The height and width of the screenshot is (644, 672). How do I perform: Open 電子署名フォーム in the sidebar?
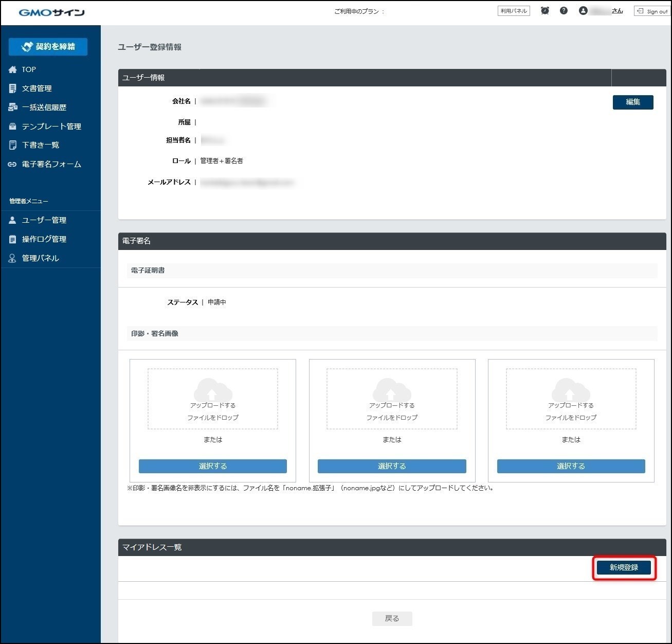pos(50,165)
